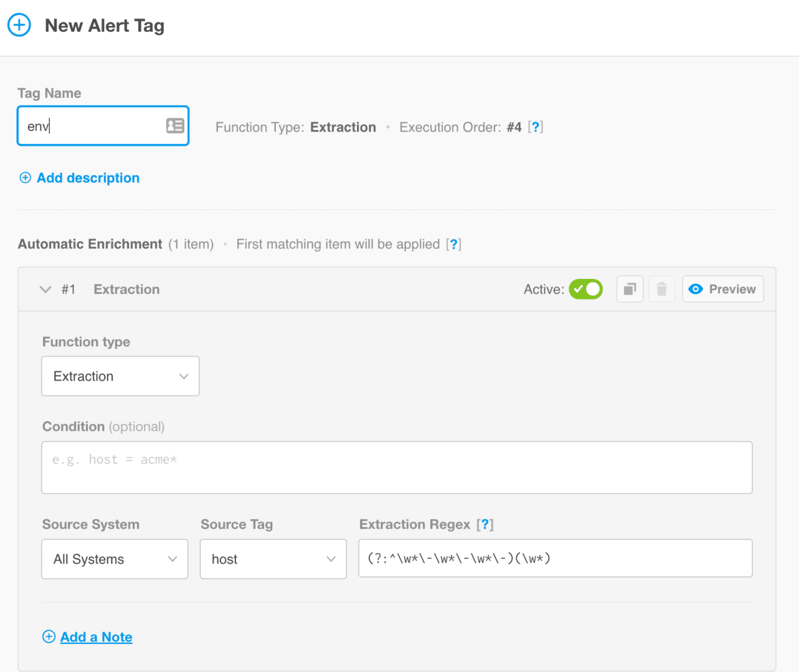This screenshot has height=672, width=799.
Task: Click the plus icon beside New Alert Tag
Action: coord(19,25)
